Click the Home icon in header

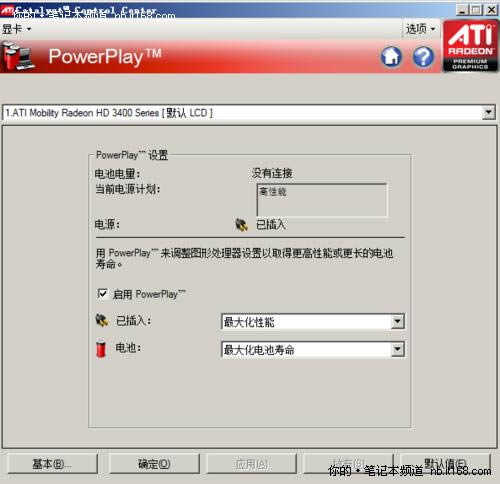click(x=391, y=57)
